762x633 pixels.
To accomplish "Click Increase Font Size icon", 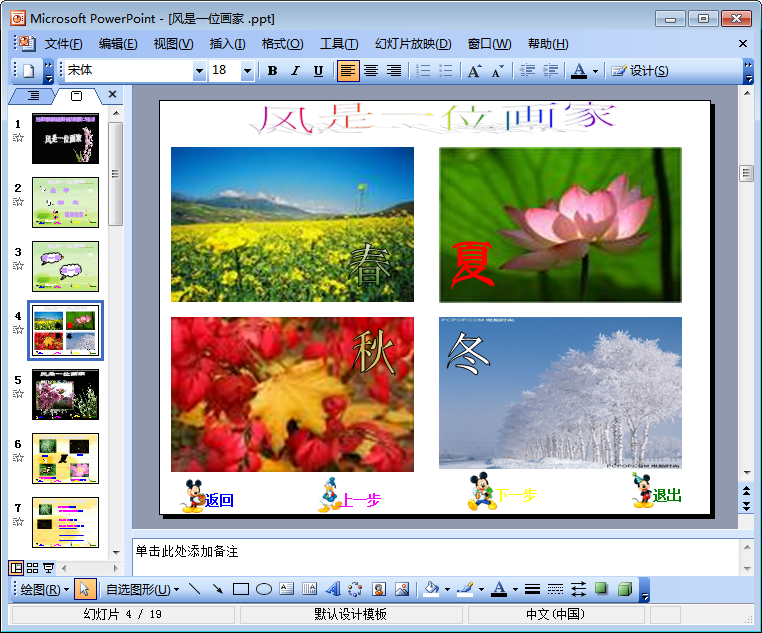I will tap(474, 71).
